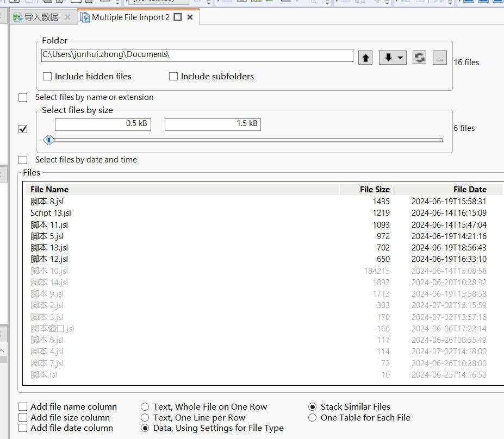Click the maximum size 1.5 kB field
The image size is (504, 439).
click(x=213, y=124)
